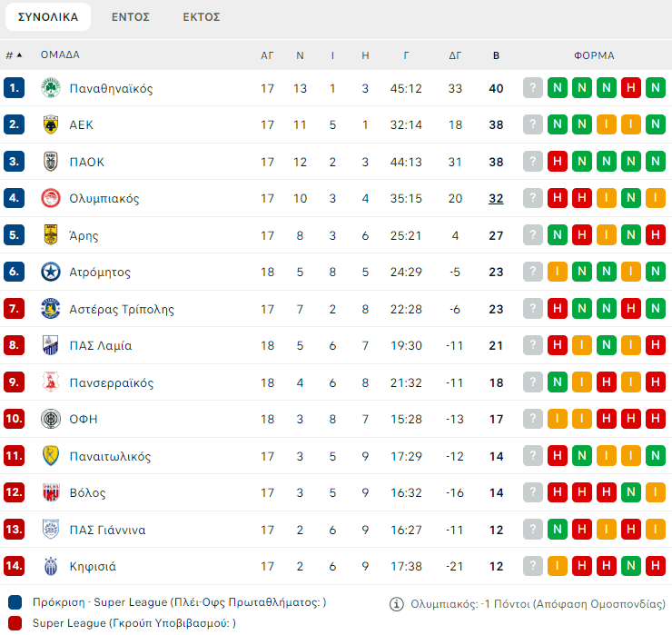
Task: Open the Πανσερραϊκός team link
Action: click(112, 382)
